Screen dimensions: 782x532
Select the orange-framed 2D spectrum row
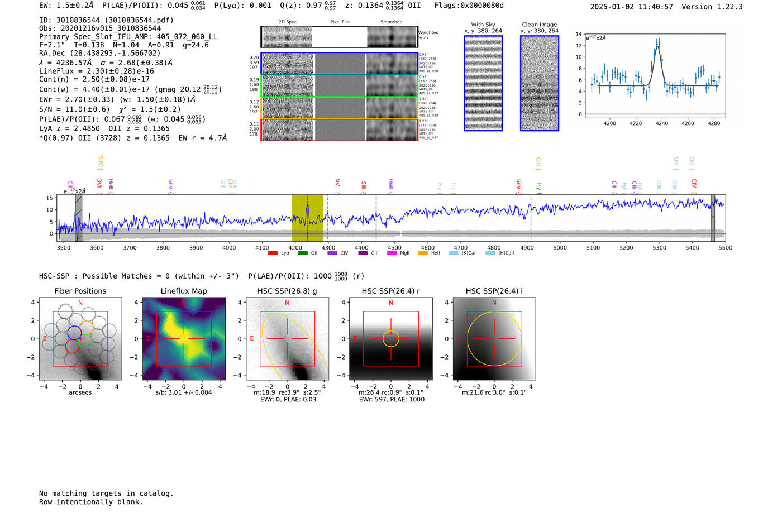click(339, 108)
